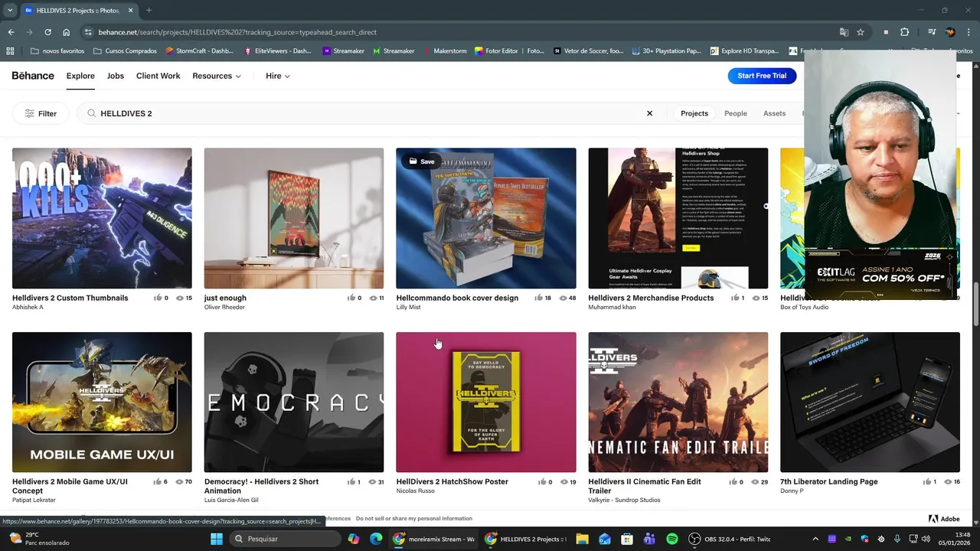Open the Chrome apps grid icon in the bookmarks bar

(x=10, y=51)
